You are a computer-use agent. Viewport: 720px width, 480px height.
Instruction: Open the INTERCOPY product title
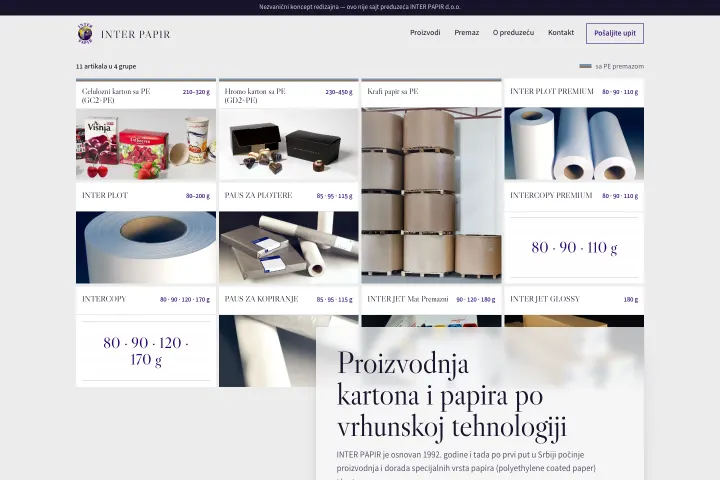click(x=104, y=299)
